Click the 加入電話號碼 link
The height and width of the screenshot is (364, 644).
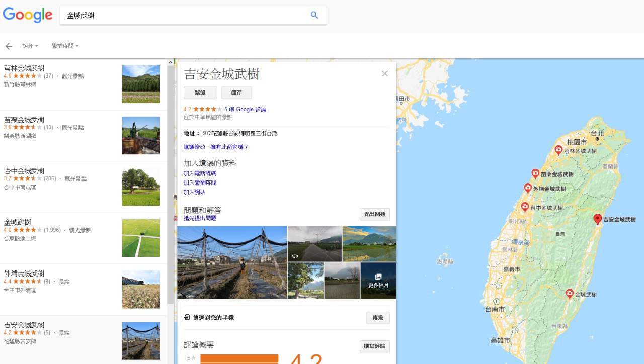coord(200,173)
